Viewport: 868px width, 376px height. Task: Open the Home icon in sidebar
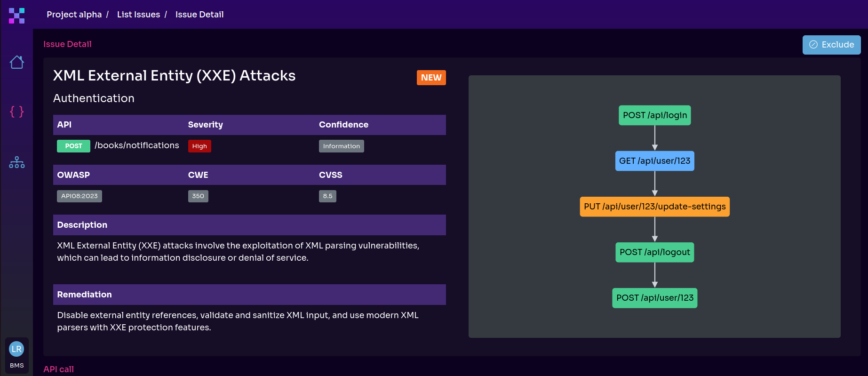click(x=17, y=62)
